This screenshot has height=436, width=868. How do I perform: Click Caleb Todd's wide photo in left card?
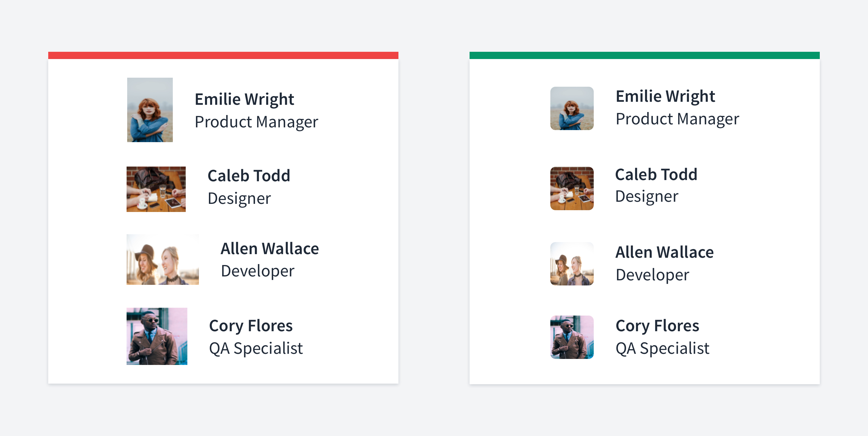156,189
